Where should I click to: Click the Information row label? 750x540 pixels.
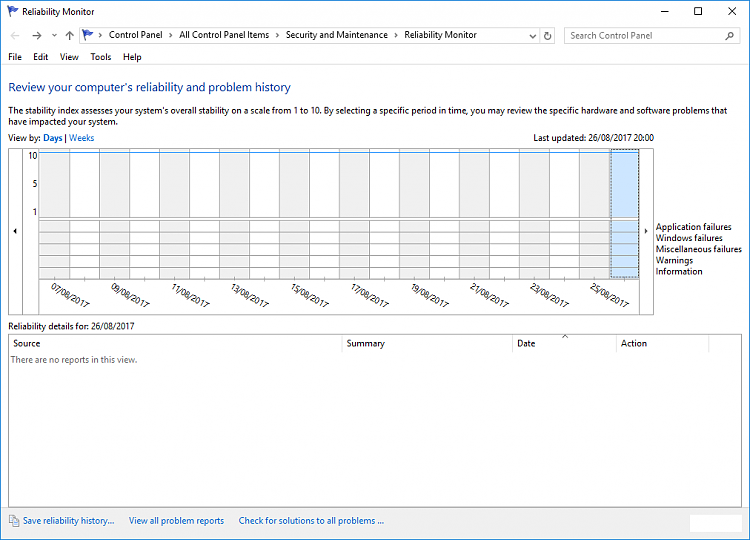[679, 271]
